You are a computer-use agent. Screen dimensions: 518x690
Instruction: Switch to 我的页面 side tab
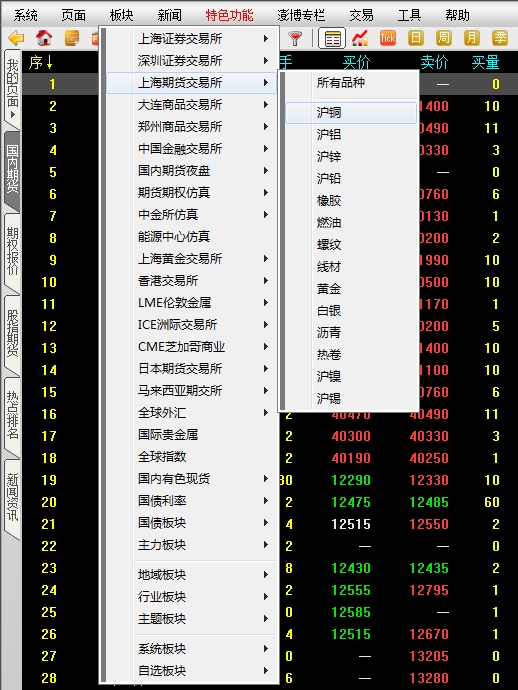[x=12, y=89]
